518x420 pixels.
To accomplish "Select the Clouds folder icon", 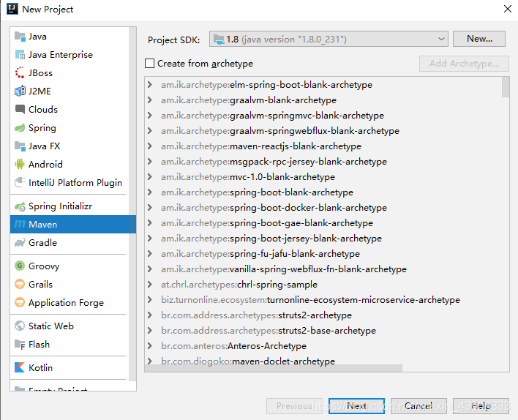I will pos(20,110).
